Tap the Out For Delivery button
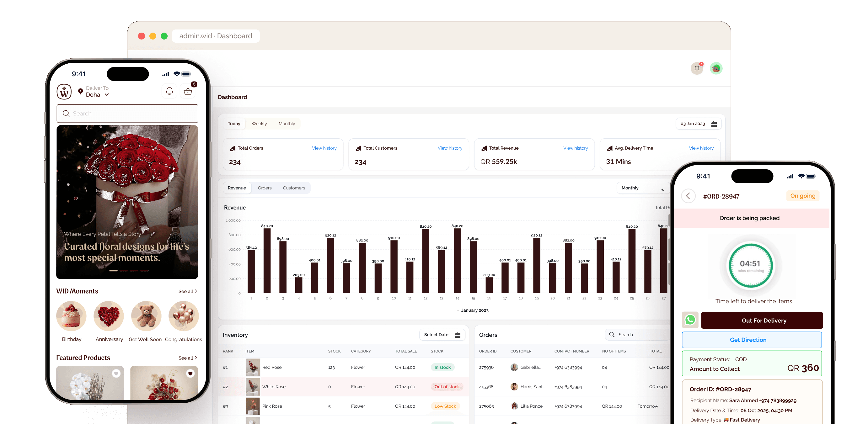Screen dimensions: 868x424 point(762,320)
